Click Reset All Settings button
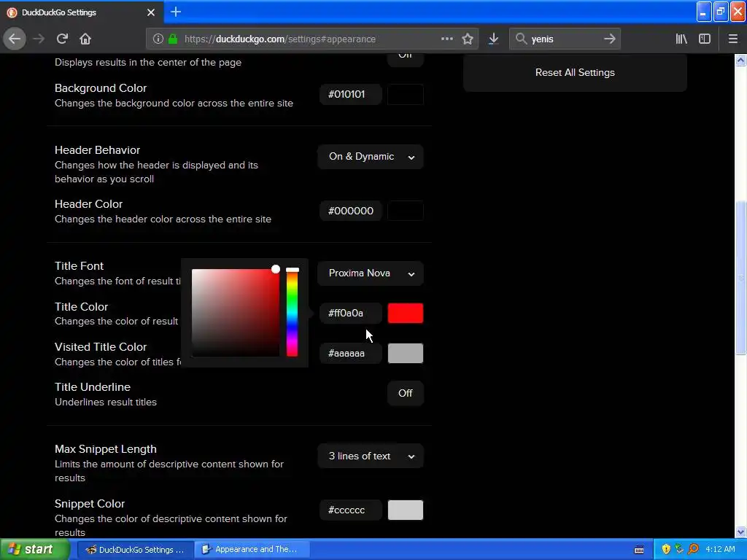Image resolution: width=747 pixels, height=560 pixels. [575, 72]
